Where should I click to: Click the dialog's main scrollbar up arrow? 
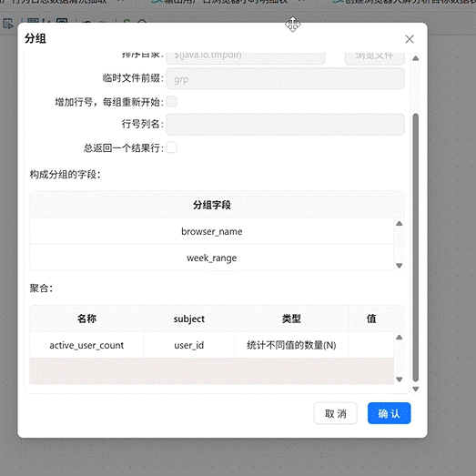416,58
